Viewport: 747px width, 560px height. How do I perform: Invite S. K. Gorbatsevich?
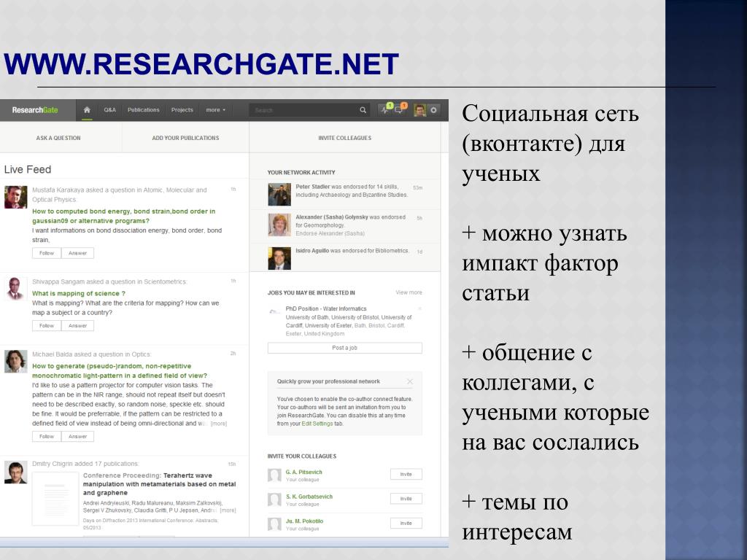[x=406, y=499]
